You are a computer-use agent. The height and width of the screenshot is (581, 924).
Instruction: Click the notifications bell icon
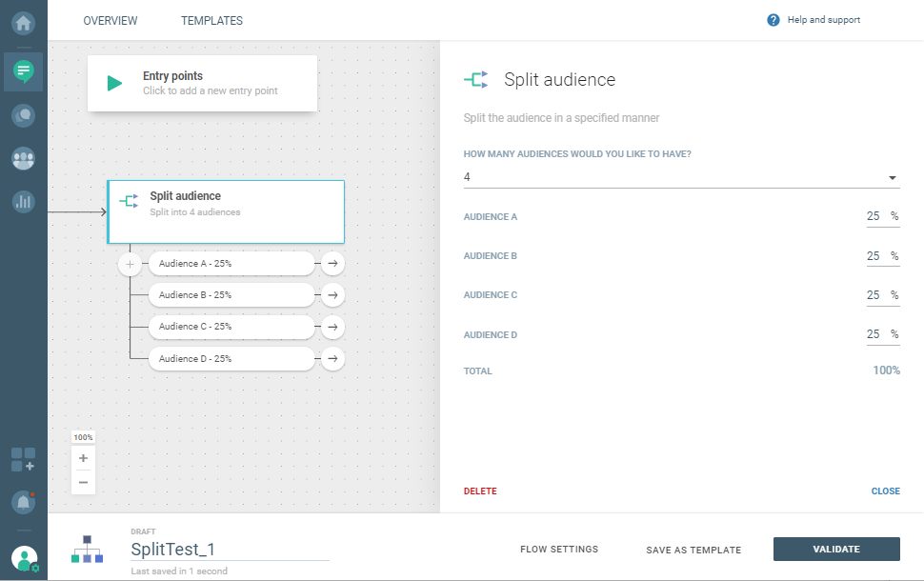[23, 501]
